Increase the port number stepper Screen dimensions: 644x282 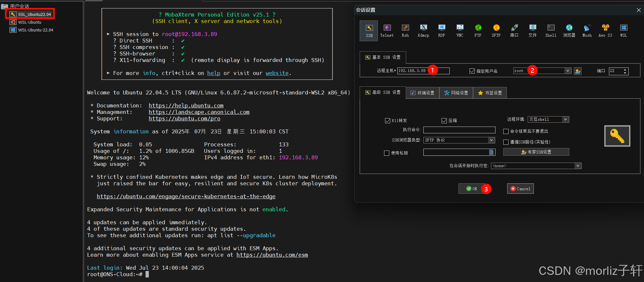pyautogui.click(x=625, y=69)
